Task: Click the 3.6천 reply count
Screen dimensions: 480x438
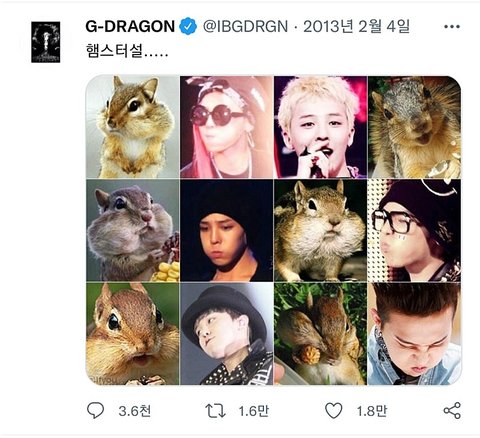Action: point(134,411)
